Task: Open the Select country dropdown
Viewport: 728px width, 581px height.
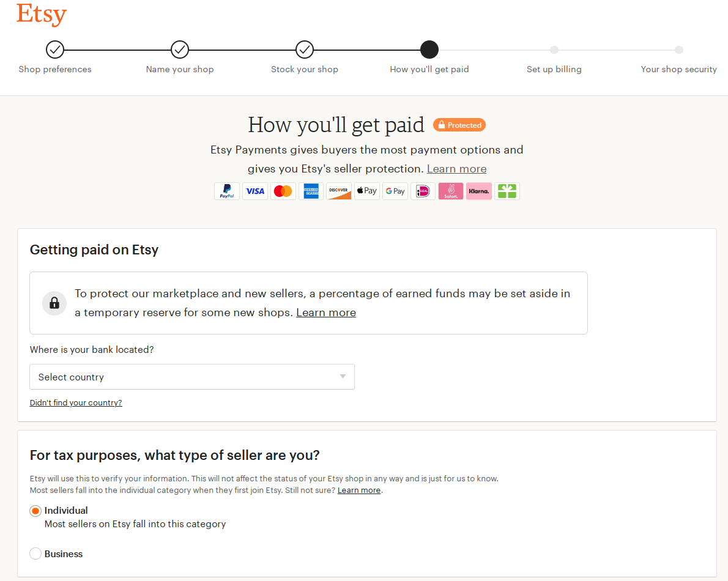Action: [192, 377]
